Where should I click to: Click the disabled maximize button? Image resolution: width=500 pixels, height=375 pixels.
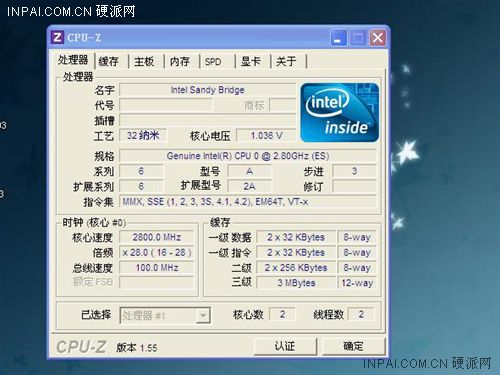click(x=358, y=38)
